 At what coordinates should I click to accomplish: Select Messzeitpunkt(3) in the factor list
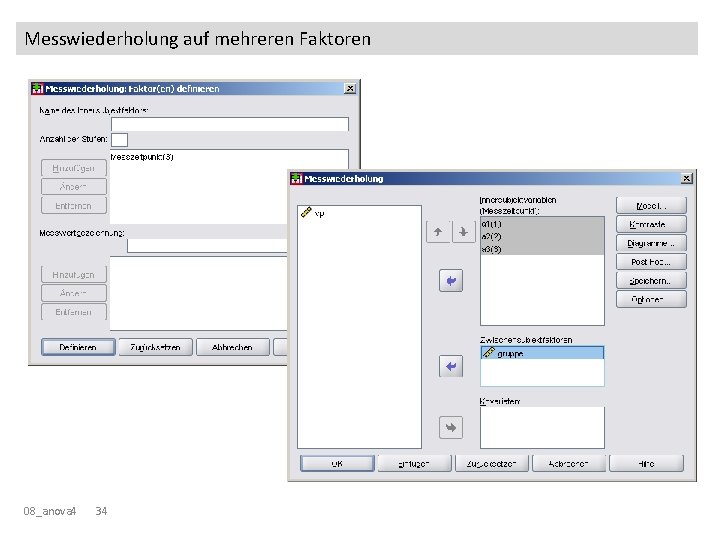click(142, 157)
